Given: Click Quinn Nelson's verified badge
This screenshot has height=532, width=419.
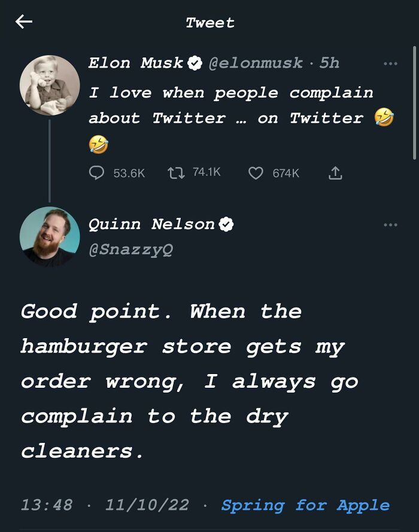Looking at the screenshot, I should coord(226,224).
